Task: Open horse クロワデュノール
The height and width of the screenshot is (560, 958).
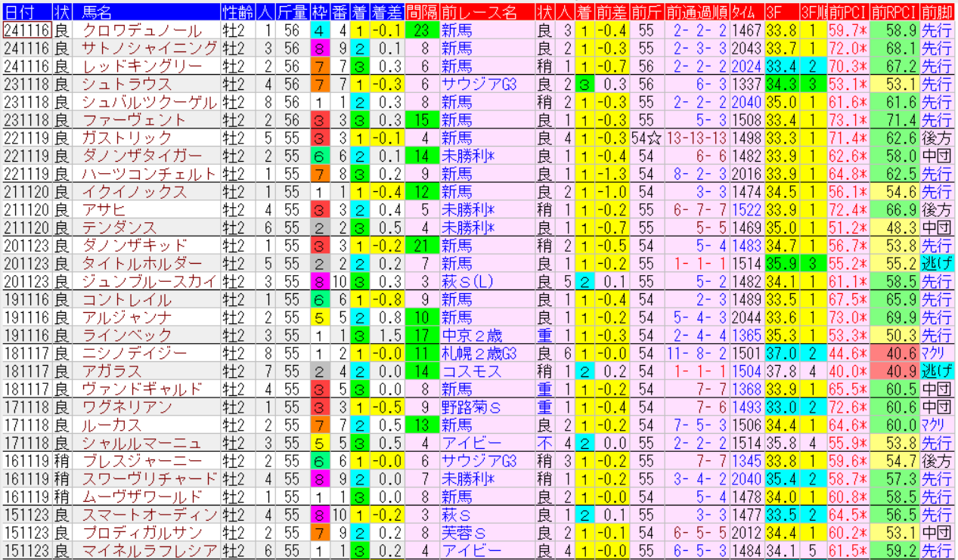Action: pos(141,31)
